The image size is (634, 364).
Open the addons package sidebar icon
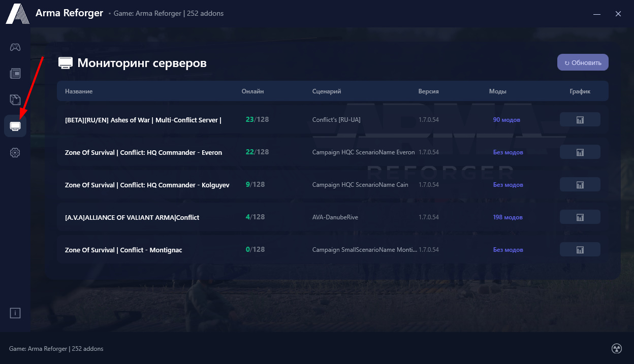click(x=15, y=100)
